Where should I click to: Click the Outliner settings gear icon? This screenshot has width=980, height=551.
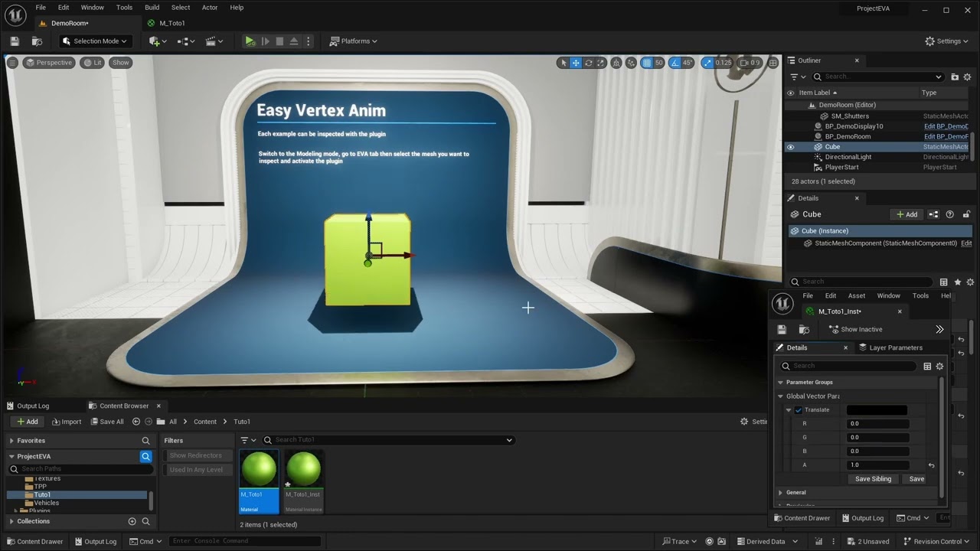pyautogui.click(x=967, y=77)
